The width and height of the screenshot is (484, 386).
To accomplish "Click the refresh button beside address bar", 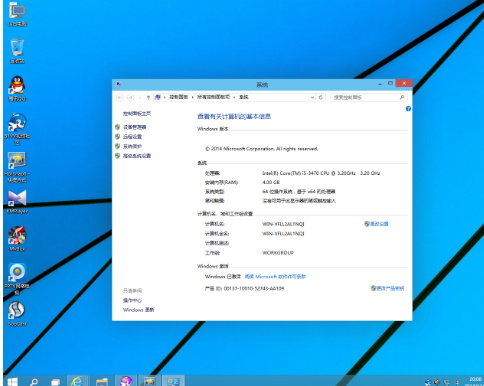I will pos(321,97).
